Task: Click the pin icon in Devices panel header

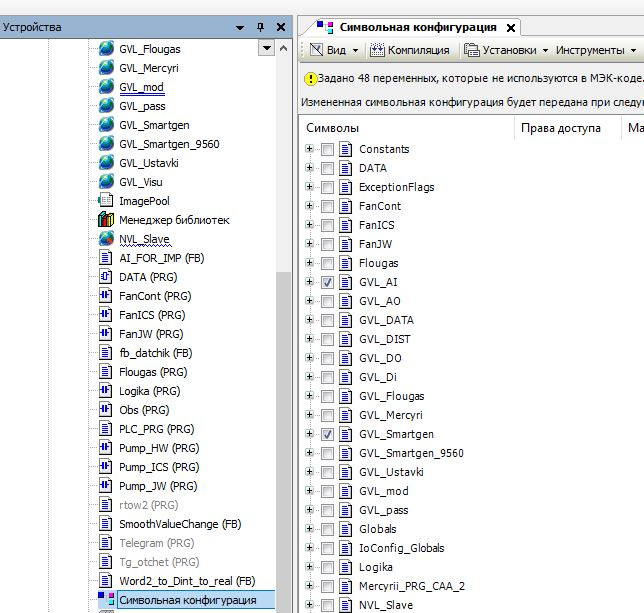Action: tap(261, 27)
